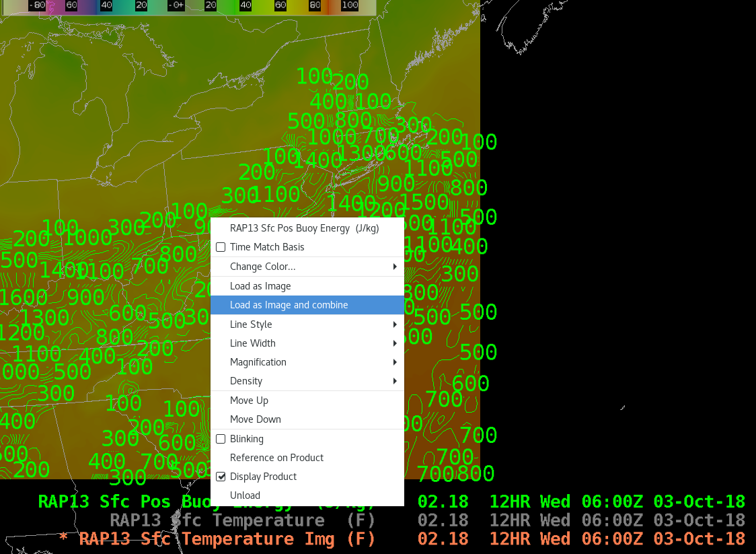Click the asterisk marker beside Temperature Img legend
756x554 pixels.
coord(63,538)
